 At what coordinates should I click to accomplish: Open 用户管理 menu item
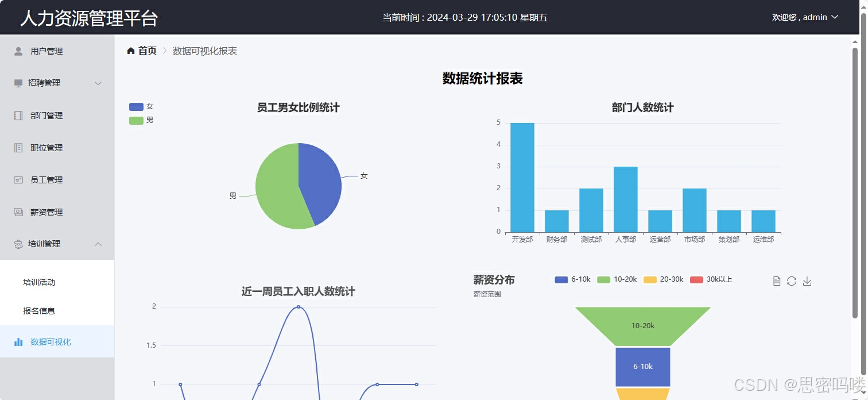tap(57, 51)
